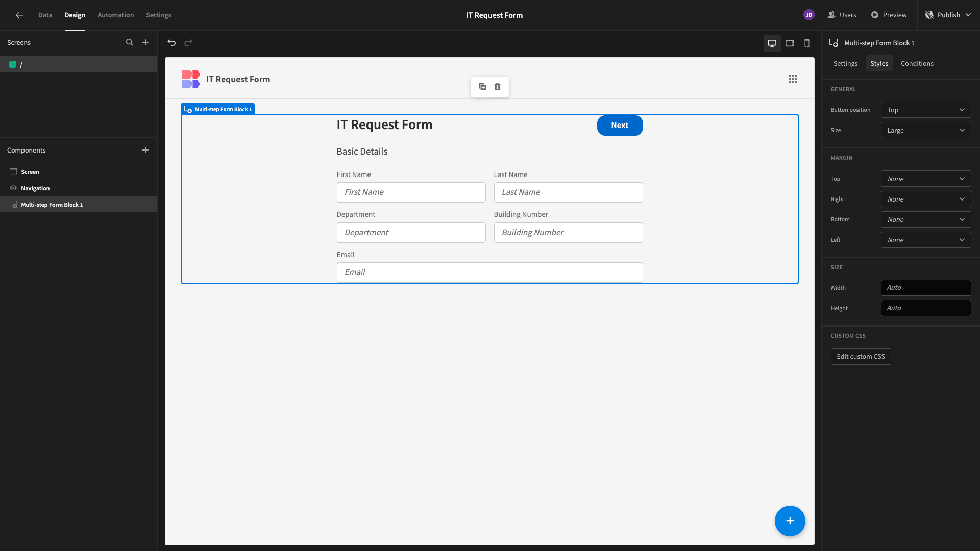The height and width of the screenshot is (551, 980).
Task: Redo the last change
Action: click(188, 43)
